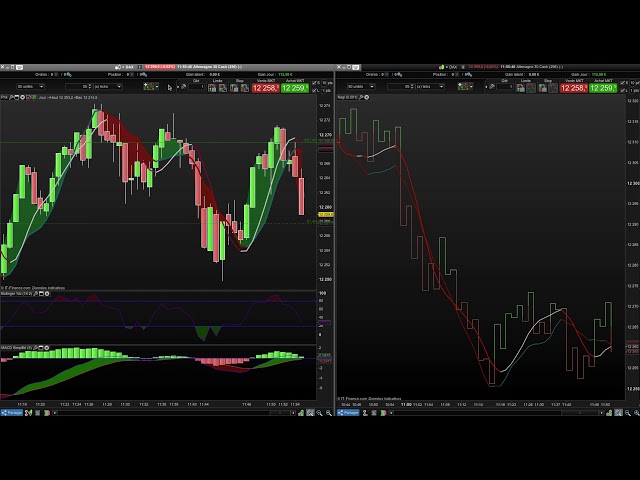The width and height of the screenshot is (640, 480).
Task: Close the Bollinger indicator panel
Action: [x=47, y=293]
